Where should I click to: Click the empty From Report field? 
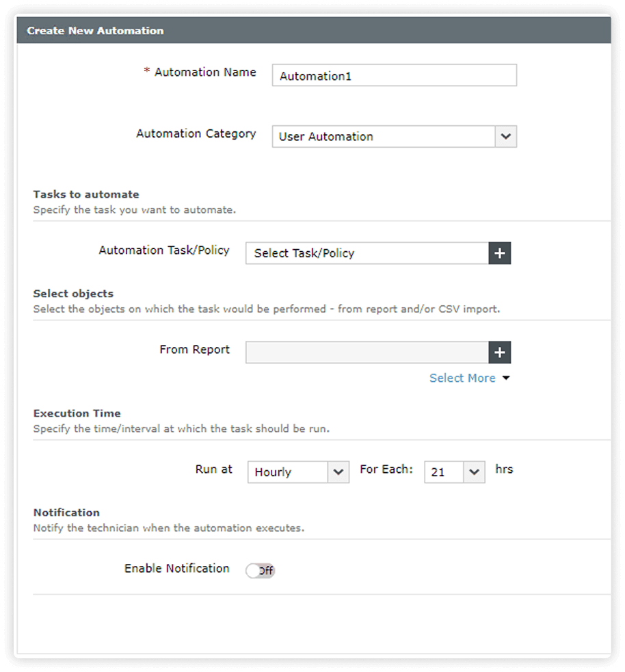(x=367, y=352)
